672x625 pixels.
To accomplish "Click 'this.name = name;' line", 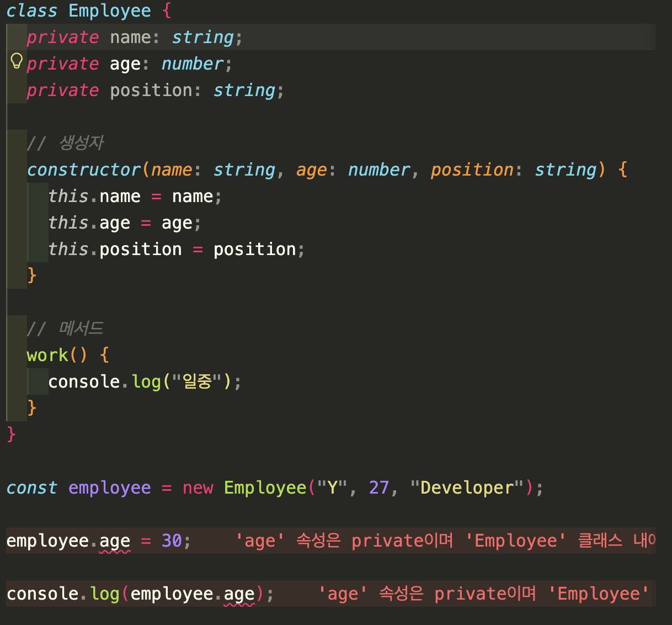I will coord(135,197).
